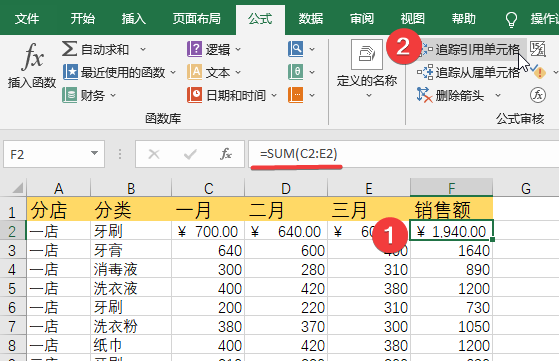Select cell 牙膏 in row 3
The image size is (559, 361).
[x=131, y=251]
